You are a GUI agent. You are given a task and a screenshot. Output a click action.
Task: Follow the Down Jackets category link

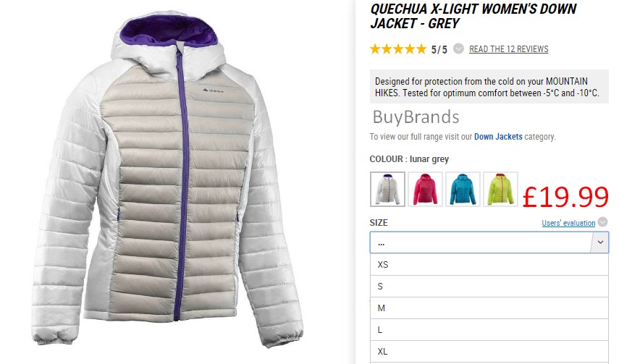coord(498,137)
